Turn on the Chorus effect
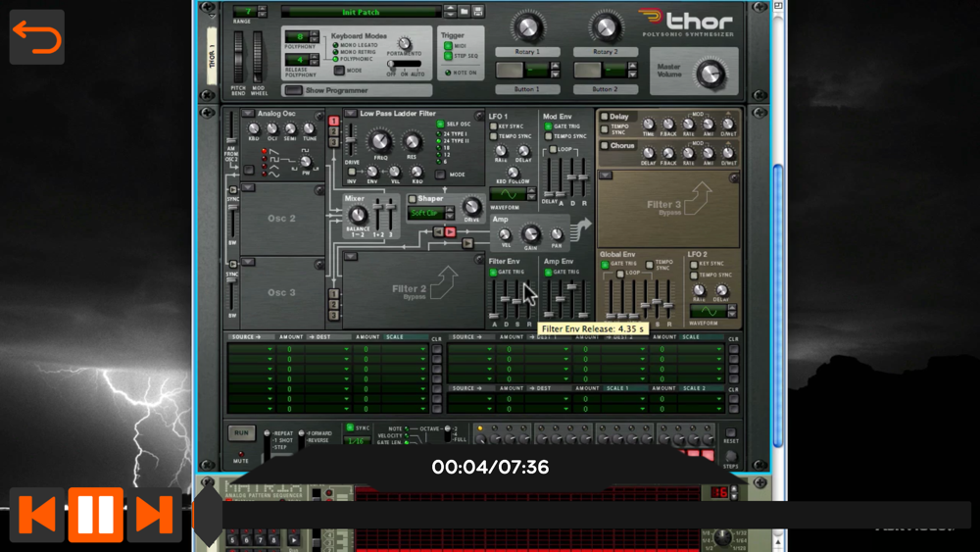Image resolution: width=980 pixels, height=552 pixels. 605,146
